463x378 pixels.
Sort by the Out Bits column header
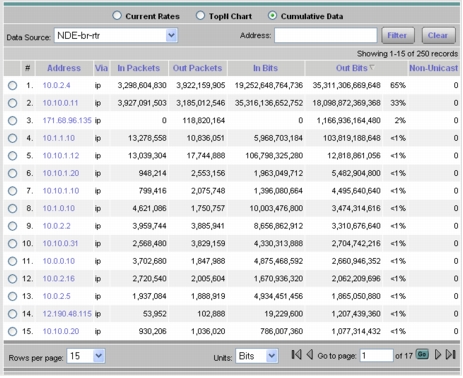coord(352,68)
